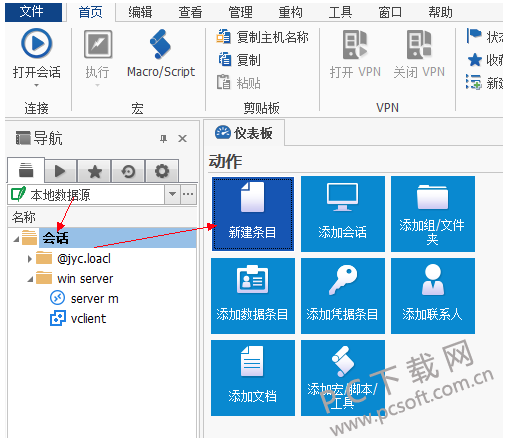Click the 打开会话 play icon

[37, 43]
